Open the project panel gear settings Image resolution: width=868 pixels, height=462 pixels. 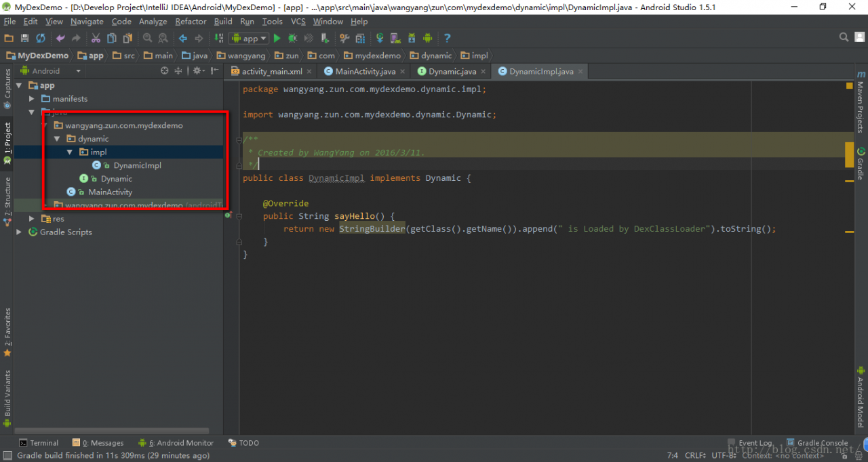(x=197, y=70)
